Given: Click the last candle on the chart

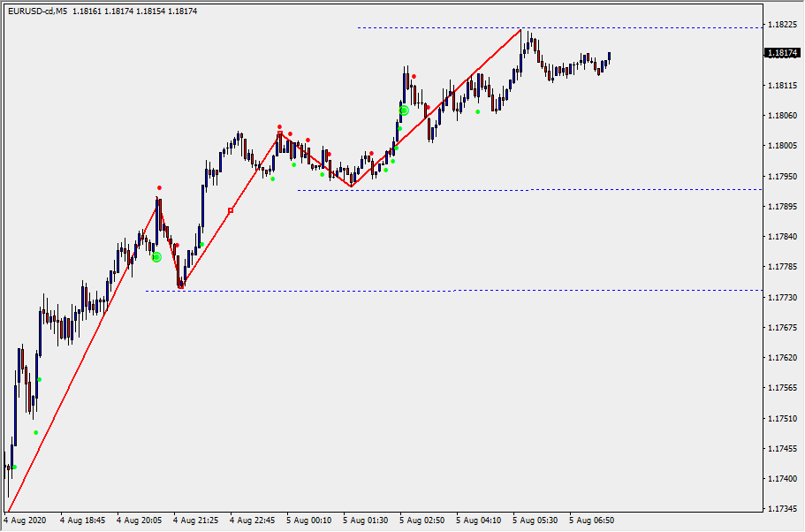Looking at the screenshot, I should [610, 57].
